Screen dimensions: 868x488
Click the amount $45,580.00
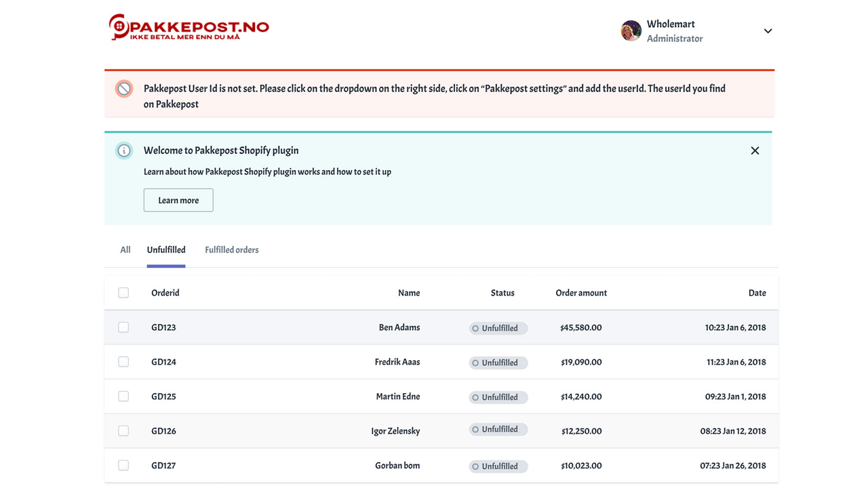point(581,327)
